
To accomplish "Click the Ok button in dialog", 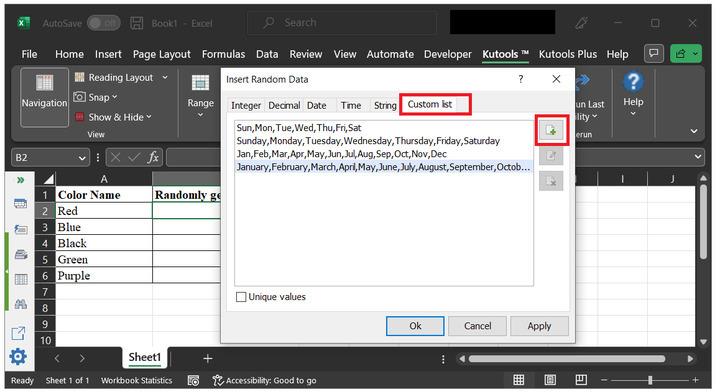I will [415, 326].
